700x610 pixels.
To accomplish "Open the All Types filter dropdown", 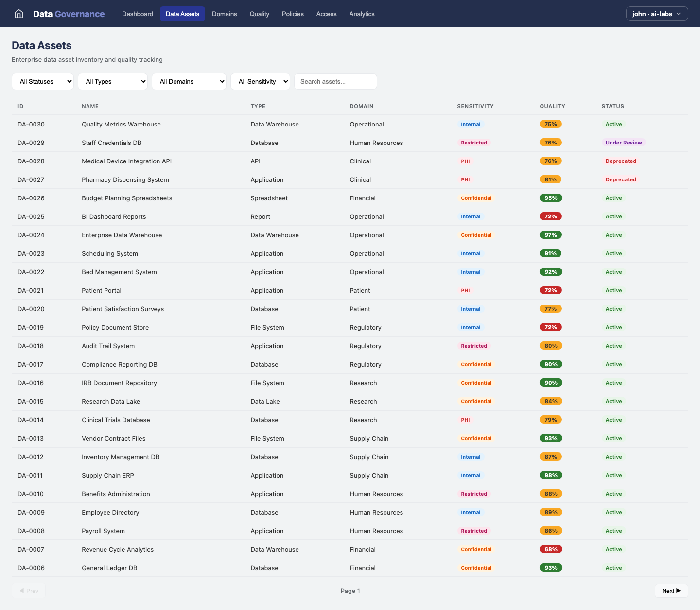I will 113,81.
